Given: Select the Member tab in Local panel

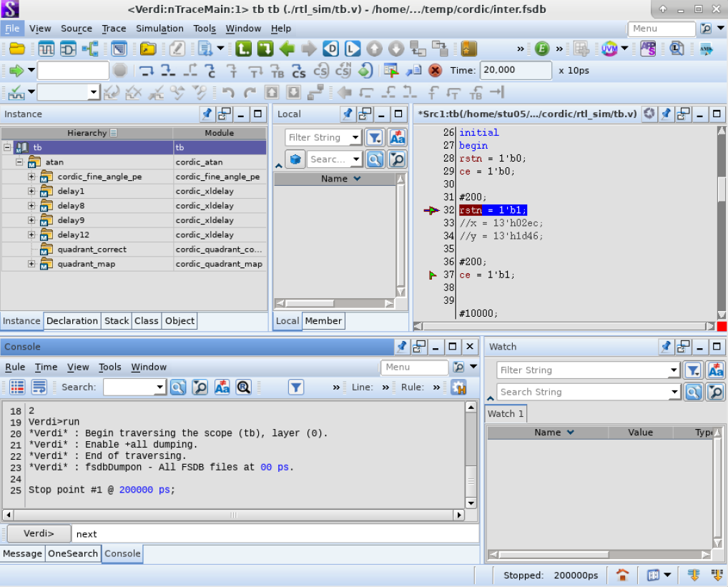Looking at the screenshot, I should (x=323, y=320).
